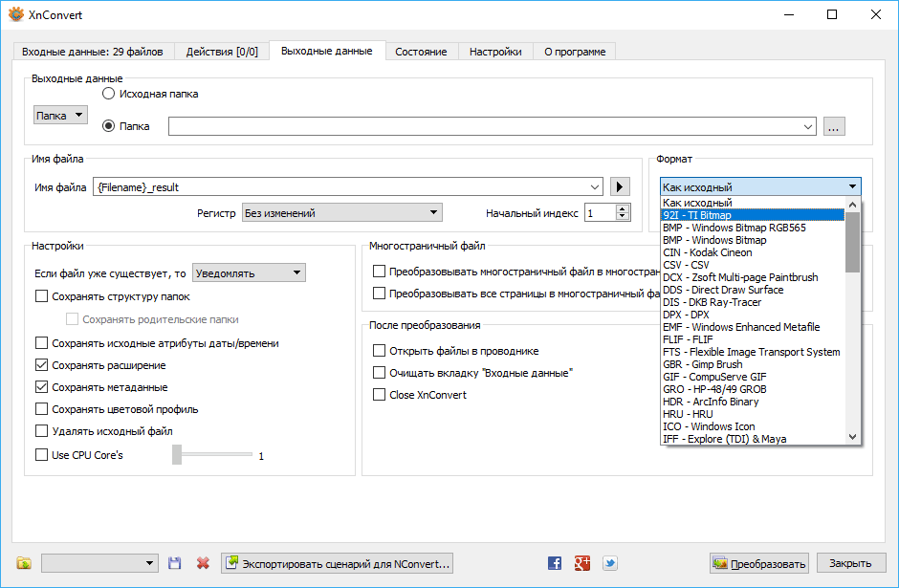Click the format list scroll down arrow
The width and height of the screenshot is (899, 588).
(x=852, y=437)
